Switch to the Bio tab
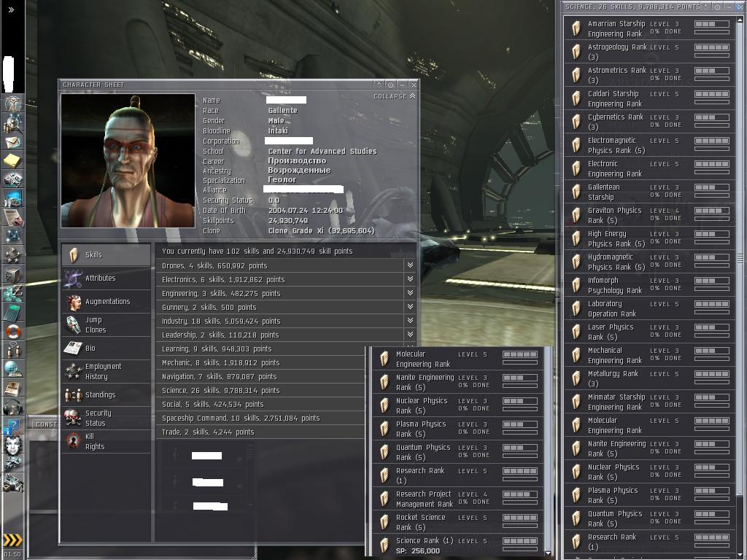The width and height of the screenshot is (747, 560). pyautogui.click(x=106, y=348)
